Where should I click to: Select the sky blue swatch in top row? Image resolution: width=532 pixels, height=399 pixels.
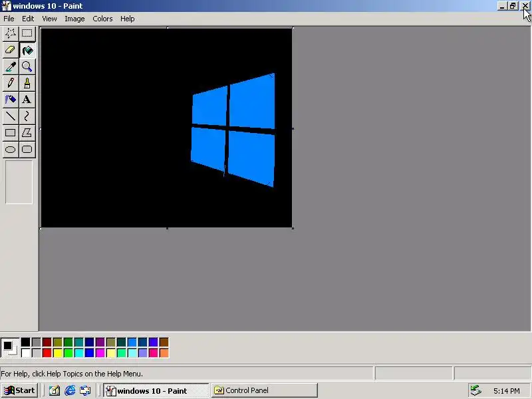(x=132, y=342)
